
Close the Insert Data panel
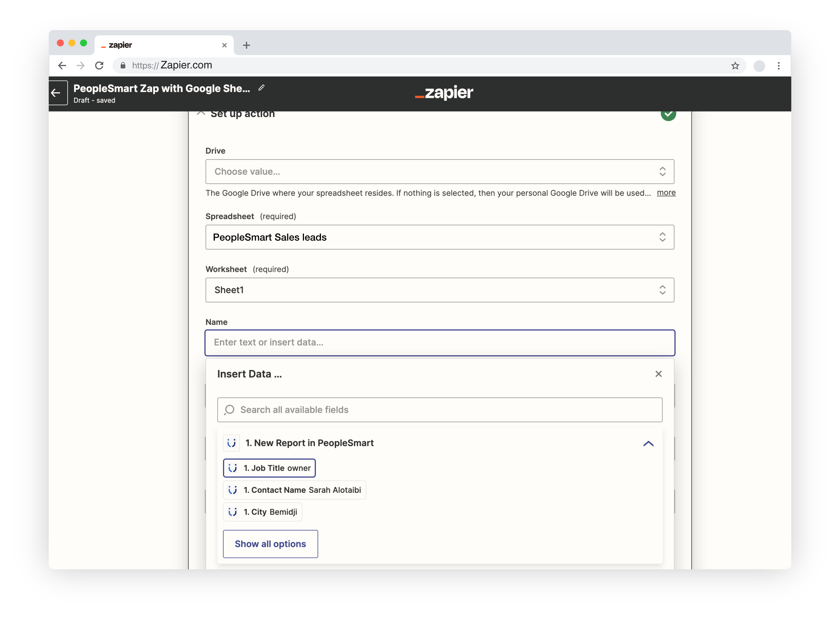pyautogui.click(x=658, y=374)
